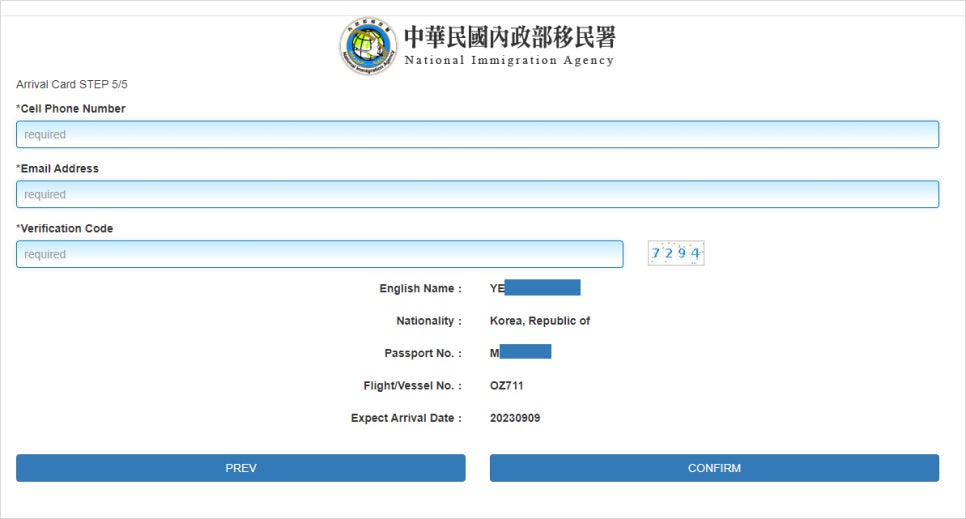Go back with the PREV button
Image resolution: width=966 pixels, height=519 pixels.
point(241,468)
